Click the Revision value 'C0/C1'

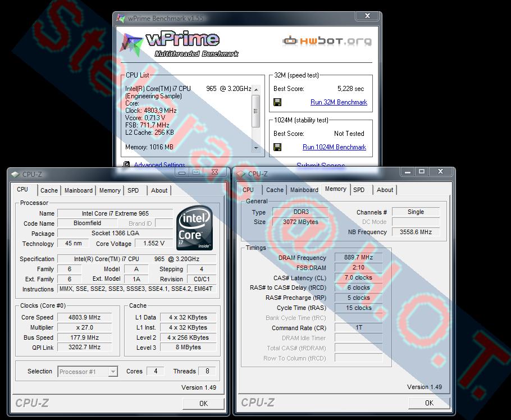[x=202, y=279]
